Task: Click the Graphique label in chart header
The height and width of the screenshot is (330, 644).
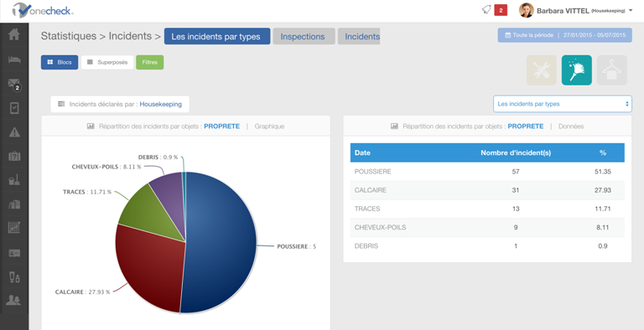Action: click(x=269, y=126)
